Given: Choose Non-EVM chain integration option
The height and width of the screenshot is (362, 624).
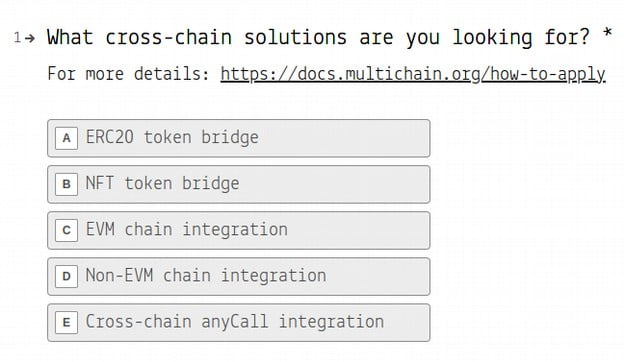Looking at the screenshot, I should [x=239, y=276].
